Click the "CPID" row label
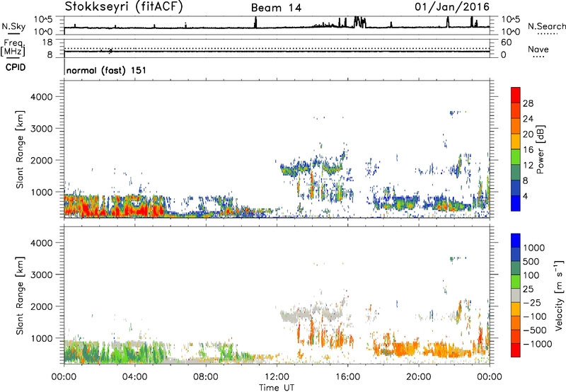Viewport: 566px width, 392px height. pyautogui.click(x=16, y=67)
